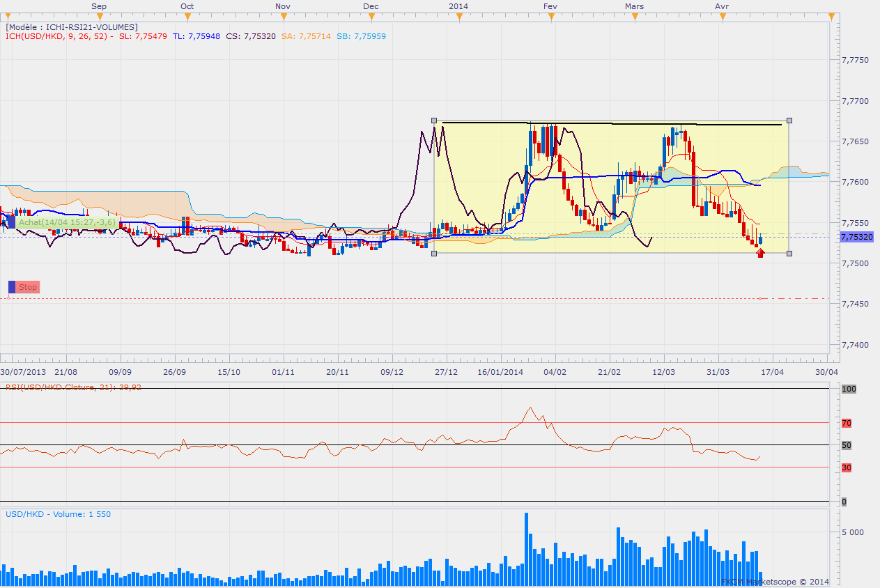
Task: Click the 21/02 date axis label
Action: pyautogui.click(x=610, y=372)
